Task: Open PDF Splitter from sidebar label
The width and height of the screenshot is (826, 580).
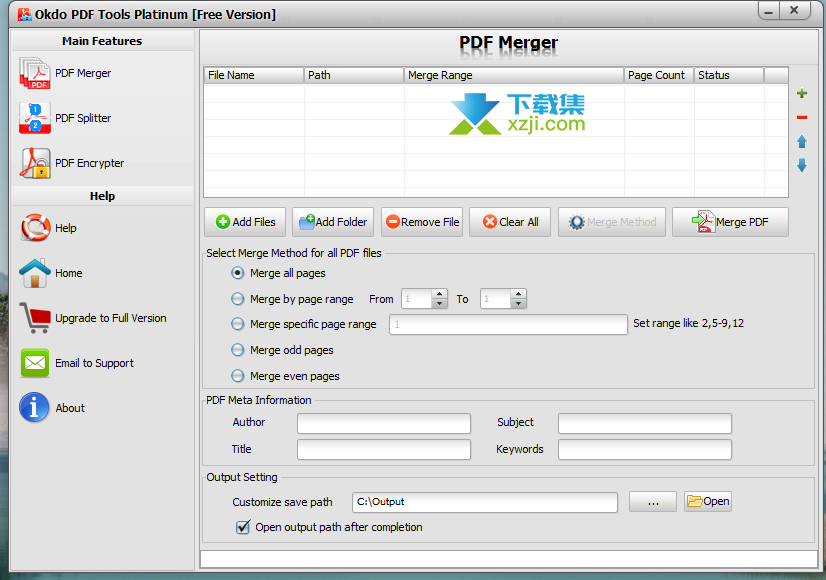Action: tap(83, 118)
